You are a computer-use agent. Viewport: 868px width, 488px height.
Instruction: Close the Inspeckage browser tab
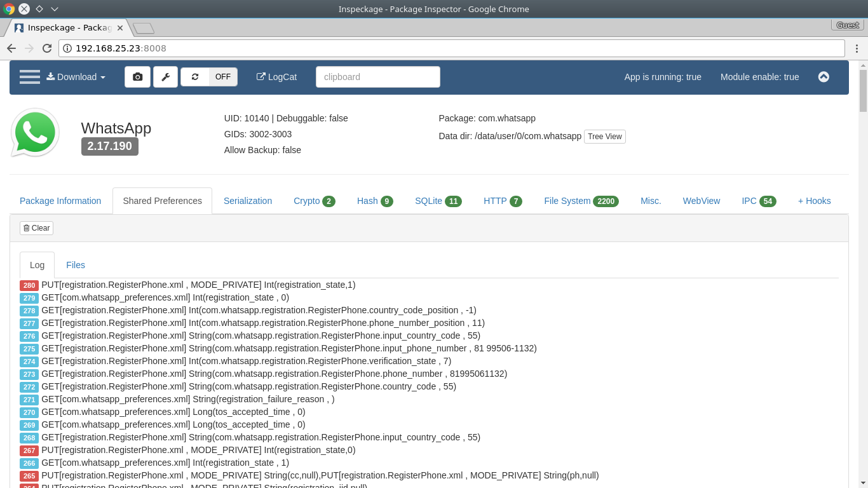120,28
